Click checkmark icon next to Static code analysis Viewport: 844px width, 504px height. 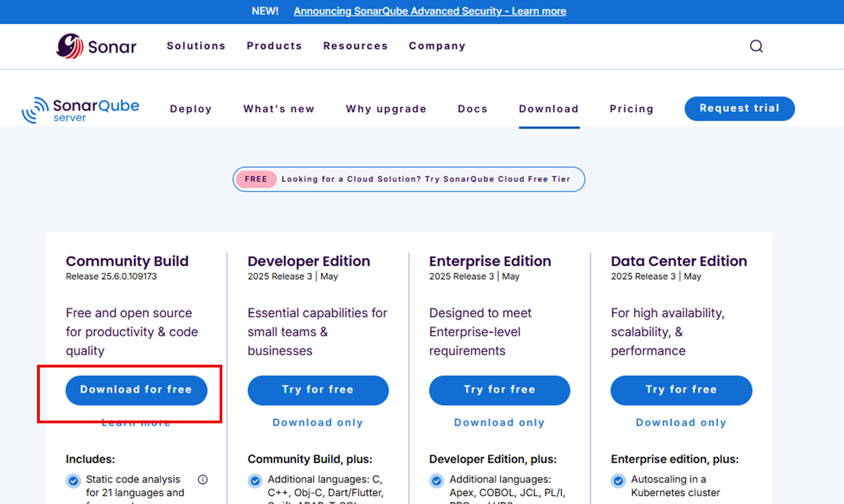73,480
